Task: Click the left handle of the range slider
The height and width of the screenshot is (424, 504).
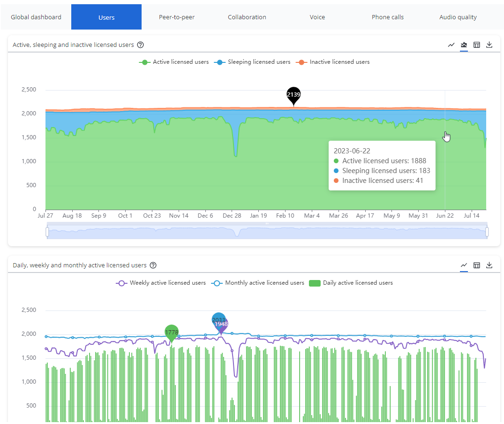Action: tap(47, 232)
